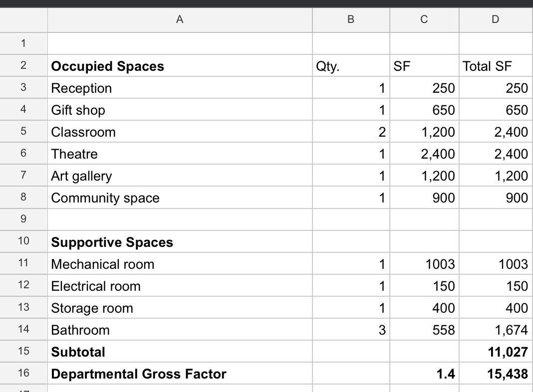Image resolution: width=533 pixels, height=392 pixels.
Task: Select Subtotal value cell 11,027
Action: [x=495, y=352]
